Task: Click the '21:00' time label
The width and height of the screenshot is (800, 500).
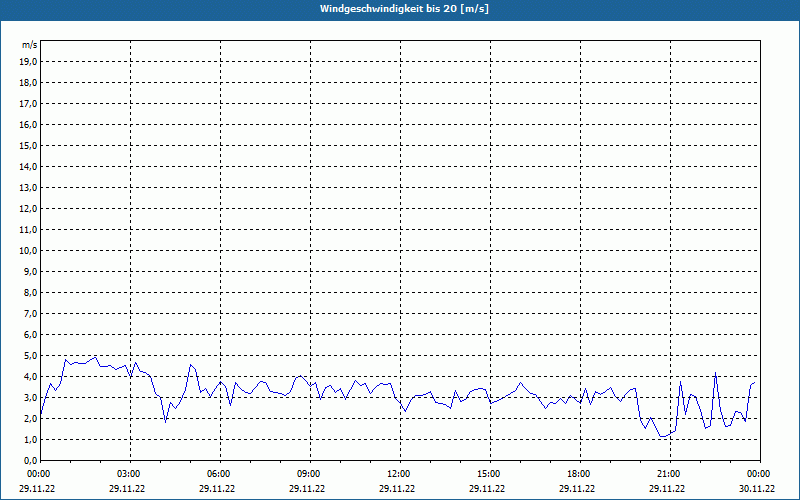Action: [x=670, y=474]
